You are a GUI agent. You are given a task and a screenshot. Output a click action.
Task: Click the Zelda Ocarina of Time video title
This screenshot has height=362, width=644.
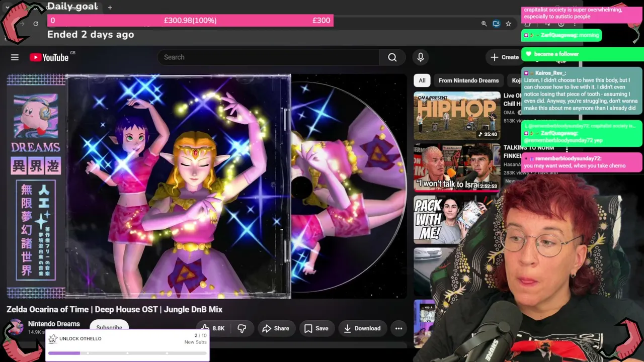pos(114,309)
